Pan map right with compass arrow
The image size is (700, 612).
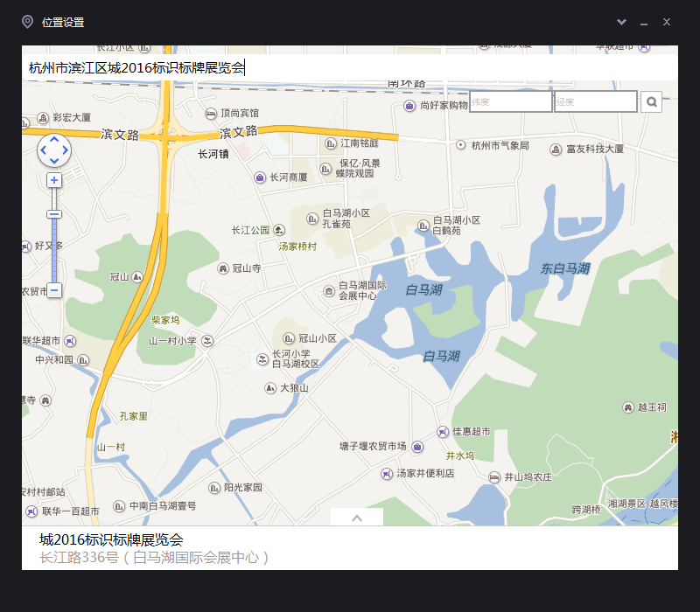pos(65,150)
